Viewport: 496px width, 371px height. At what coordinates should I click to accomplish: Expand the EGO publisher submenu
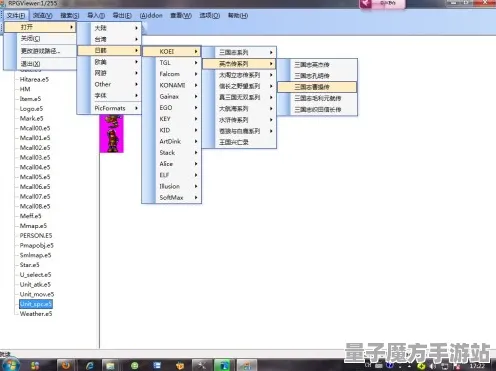click(x=172, y=108)
